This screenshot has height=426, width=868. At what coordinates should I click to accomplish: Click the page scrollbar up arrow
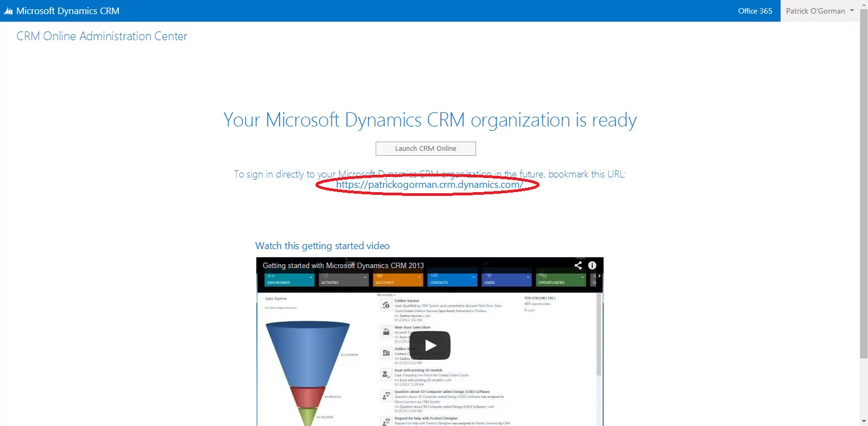point(864,4)
